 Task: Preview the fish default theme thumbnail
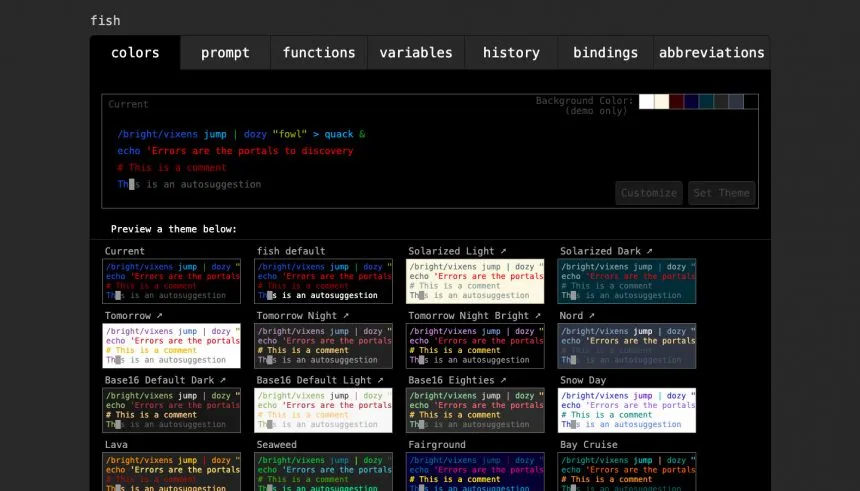pos(324,281)
